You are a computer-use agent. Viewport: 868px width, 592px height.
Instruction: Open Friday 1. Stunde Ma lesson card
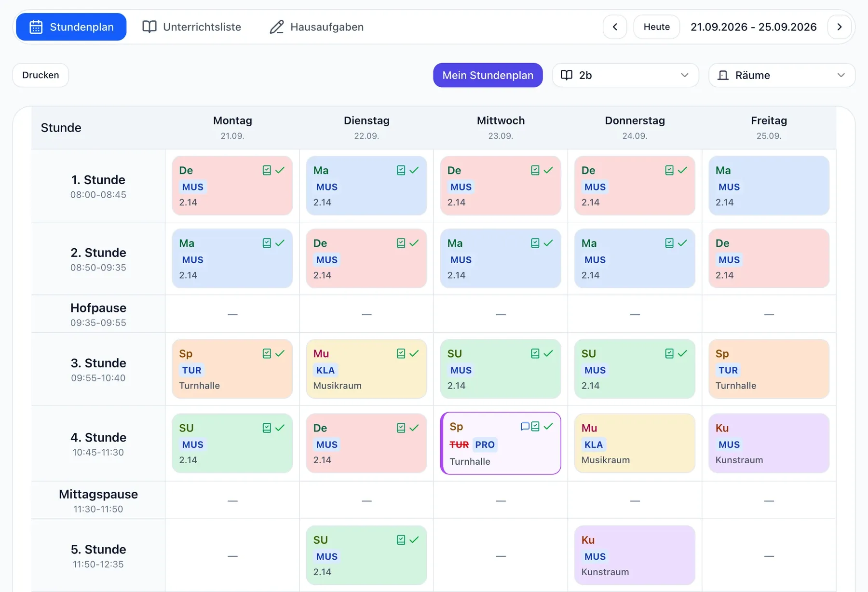click(x=769, y=186)
